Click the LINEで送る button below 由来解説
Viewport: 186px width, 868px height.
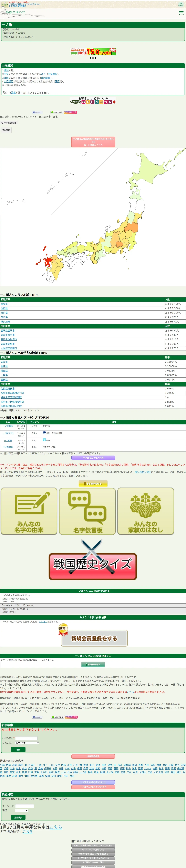pos(57,112)
